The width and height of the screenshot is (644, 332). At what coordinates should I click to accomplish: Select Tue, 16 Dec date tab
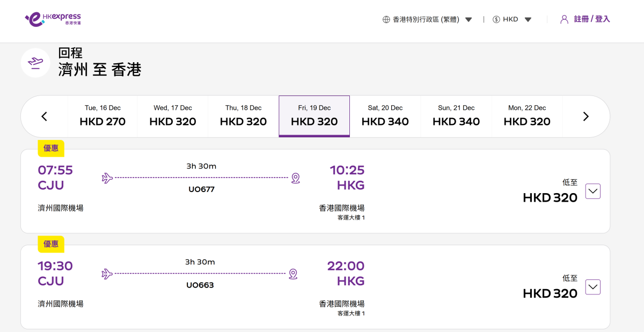(x=103, y=116)
